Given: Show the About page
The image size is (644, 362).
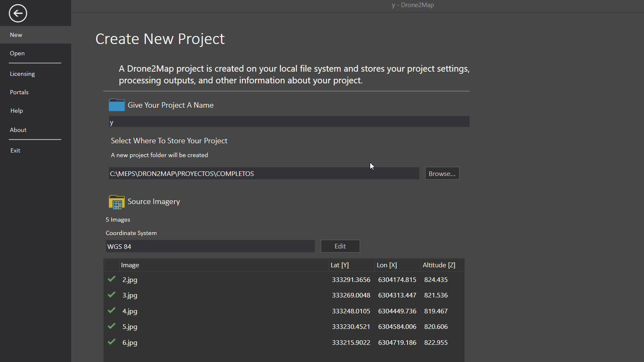Looking at the screenshot, I should pyautogui.click(x=18, y=130).
